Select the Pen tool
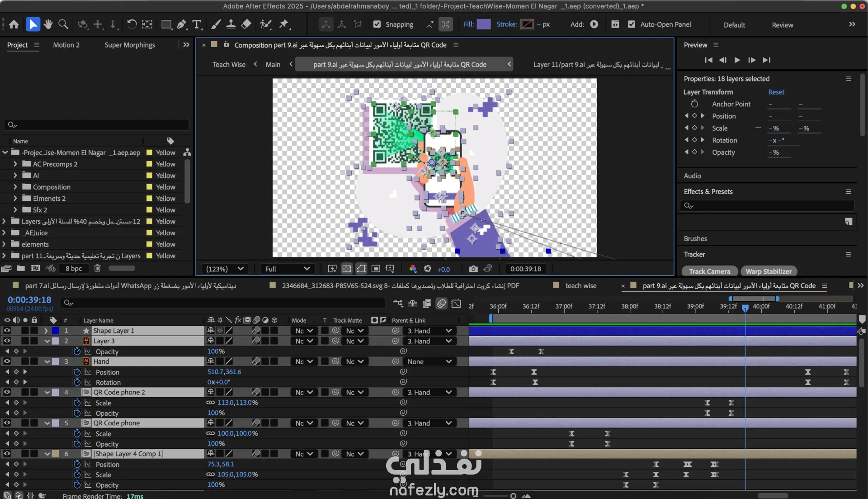868x499 pixels. tap(182, 24)
